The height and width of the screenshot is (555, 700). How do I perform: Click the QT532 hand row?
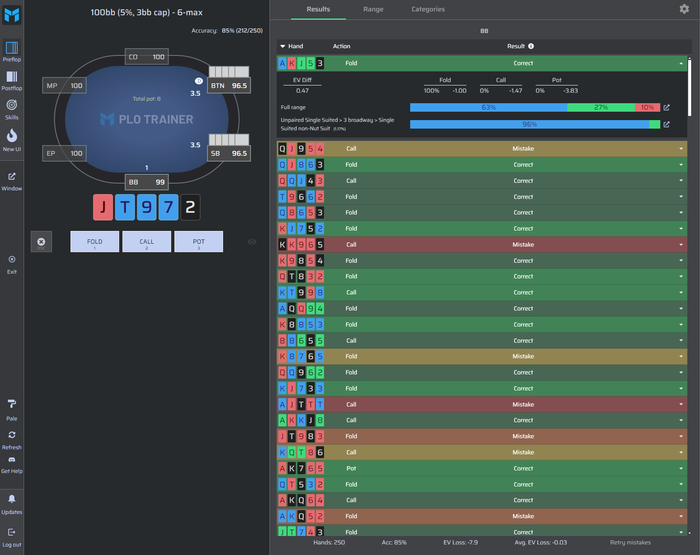point(482,484)
